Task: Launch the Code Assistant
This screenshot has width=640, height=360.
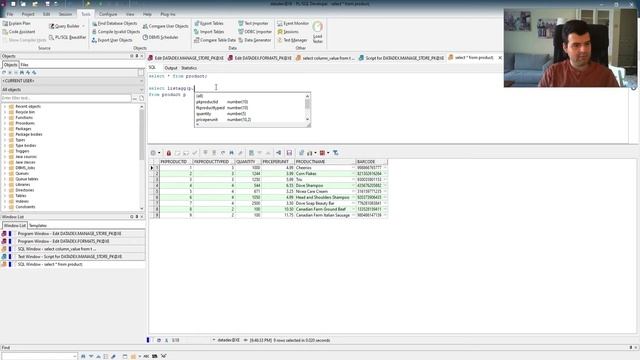Action: point(19,32)
